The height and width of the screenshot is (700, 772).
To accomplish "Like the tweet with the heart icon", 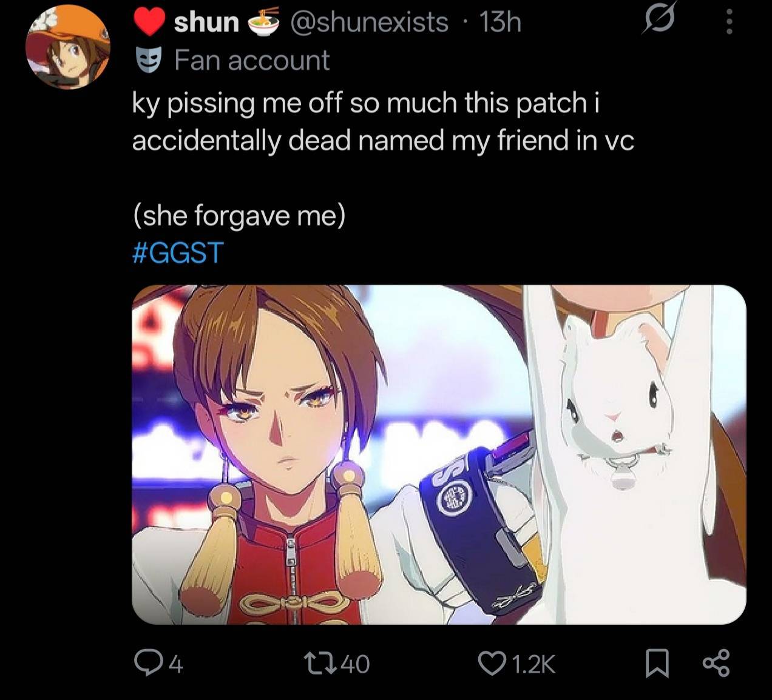I will 490,663.
